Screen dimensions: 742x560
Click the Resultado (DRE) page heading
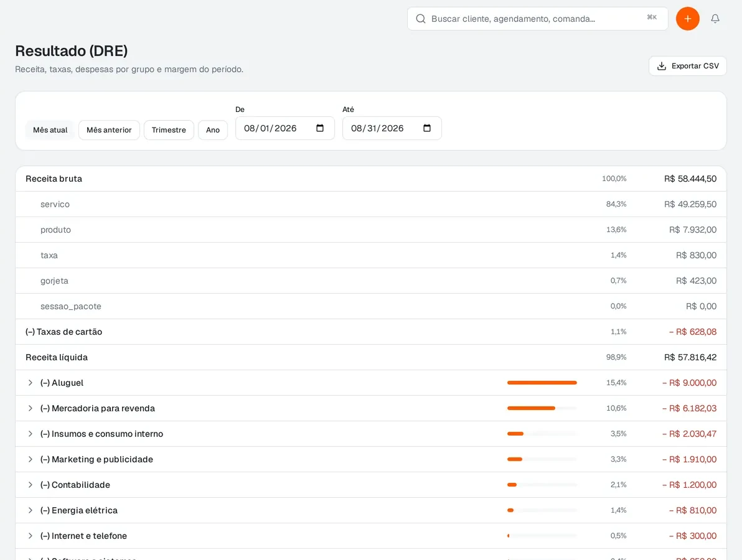point(72,50)
